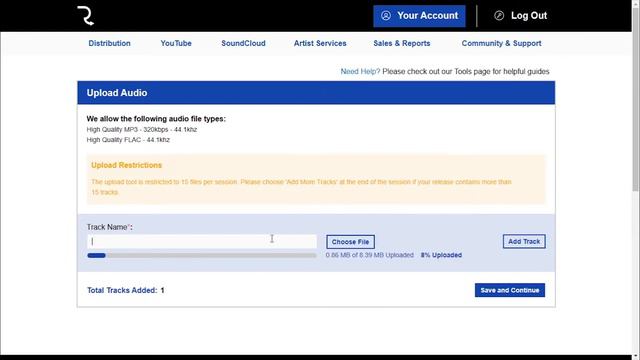Click the Log Out circular icon
This screenshot has width=640, height=360.
(x=499, y=16)
